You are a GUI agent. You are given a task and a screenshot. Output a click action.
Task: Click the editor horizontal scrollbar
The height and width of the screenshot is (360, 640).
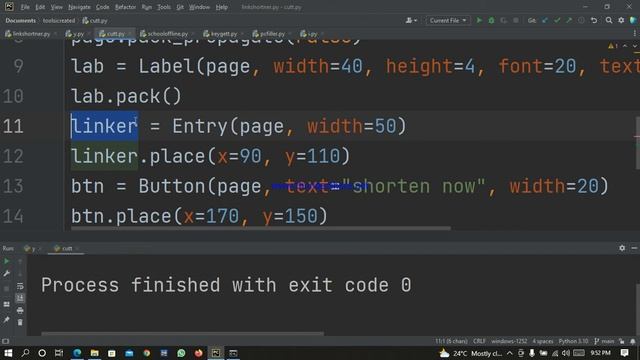click(261, 228)
